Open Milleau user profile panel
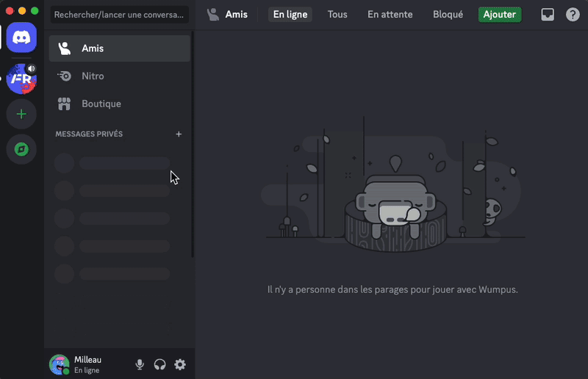The image size is (588, 379). [87, 364]
